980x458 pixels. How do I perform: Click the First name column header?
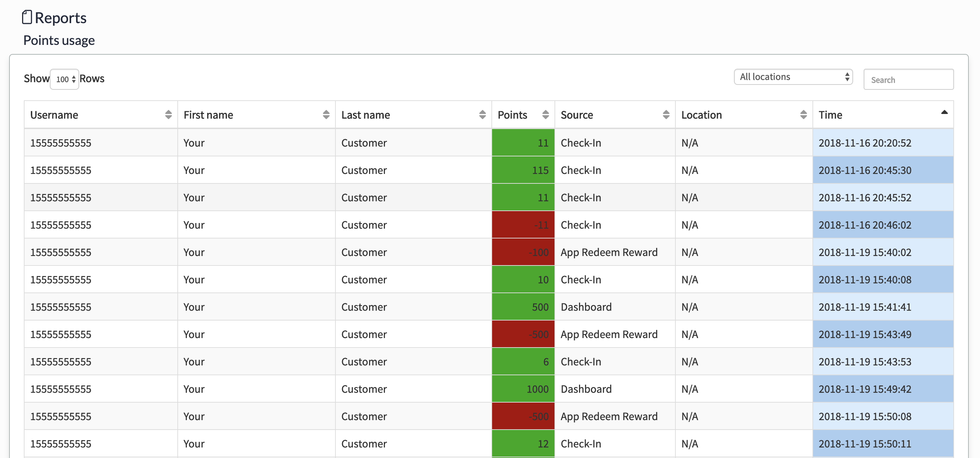coord(257,115)
